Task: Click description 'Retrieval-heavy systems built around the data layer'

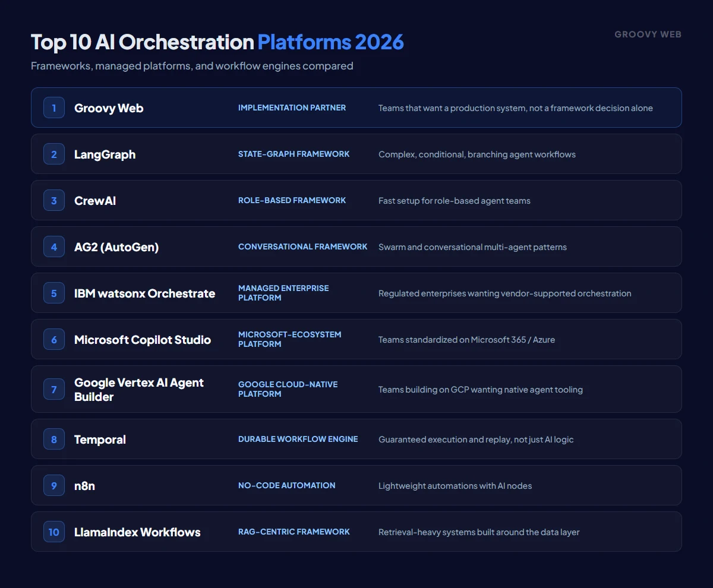Action: point(479,532)
